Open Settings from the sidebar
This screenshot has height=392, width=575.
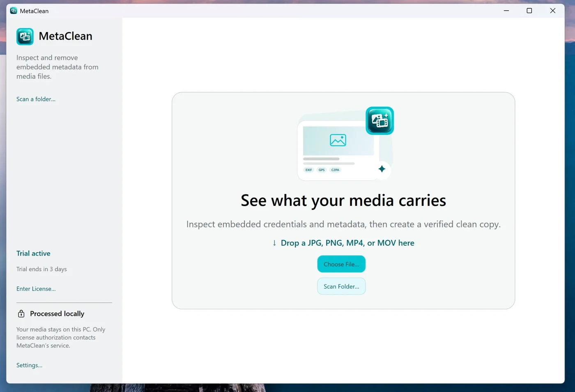pyautogui.click(x=29, y=365)
